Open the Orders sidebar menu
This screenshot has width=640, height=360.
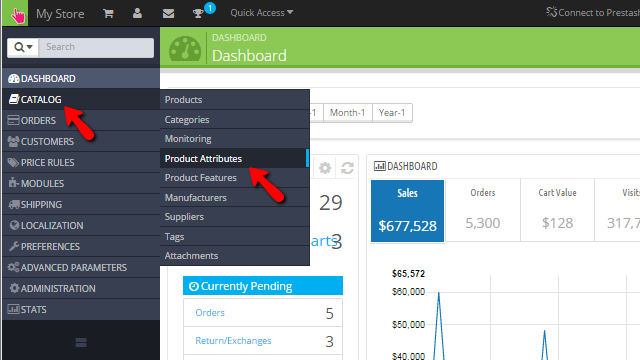coord(81,120)
